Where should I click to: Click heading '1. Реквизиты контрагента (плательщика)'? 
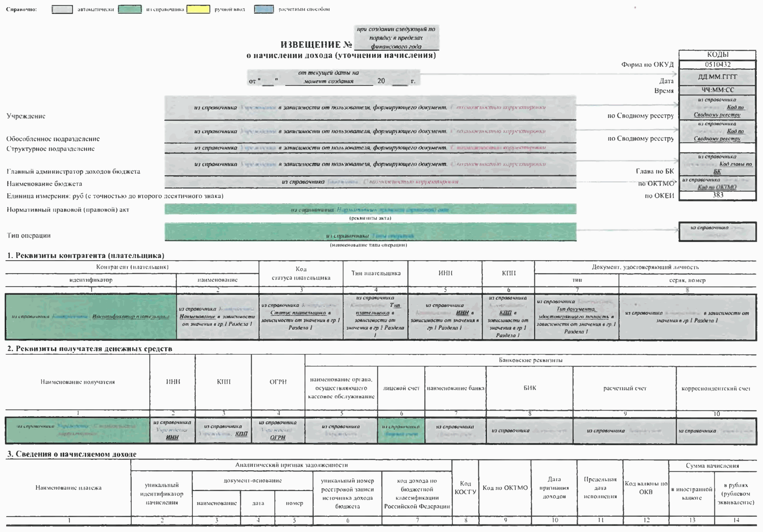[x=86, y=255]
